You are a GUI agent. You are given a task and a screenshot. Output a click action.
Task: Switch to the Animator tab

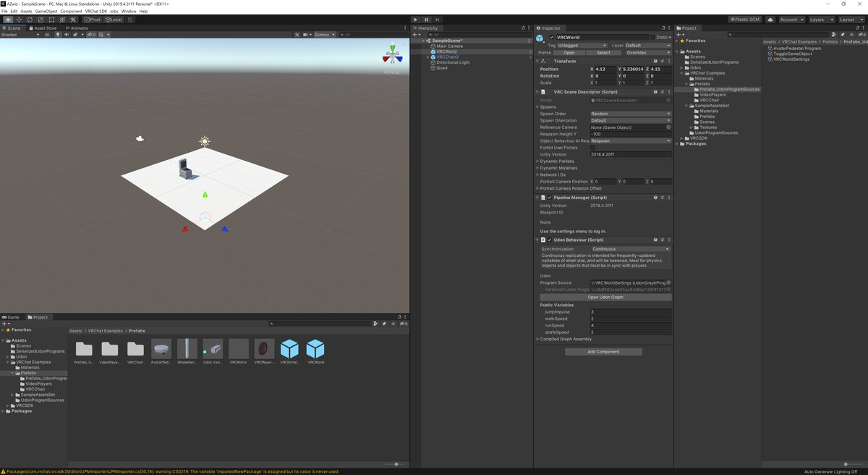point(77,28)
